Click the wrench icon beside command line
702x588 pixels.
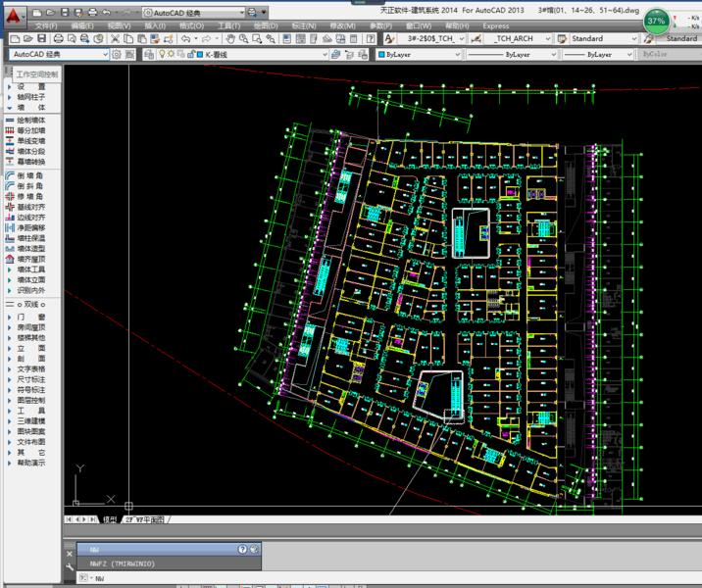70,566
